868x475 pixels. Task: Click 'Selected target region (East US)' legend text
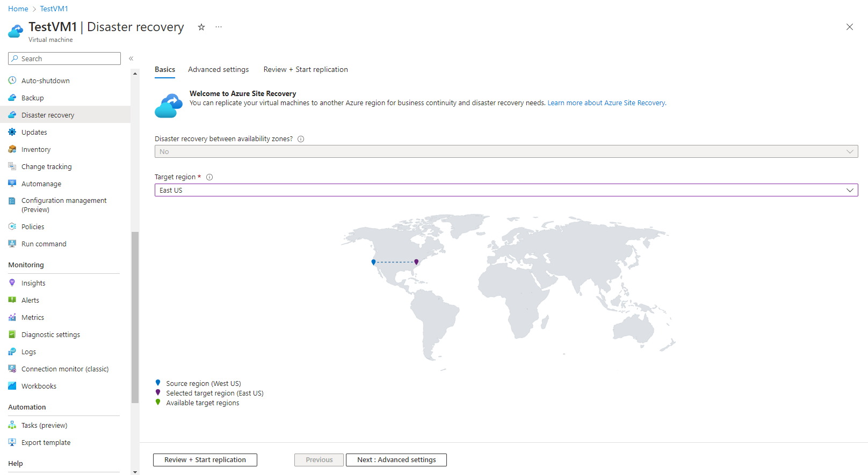215,393
